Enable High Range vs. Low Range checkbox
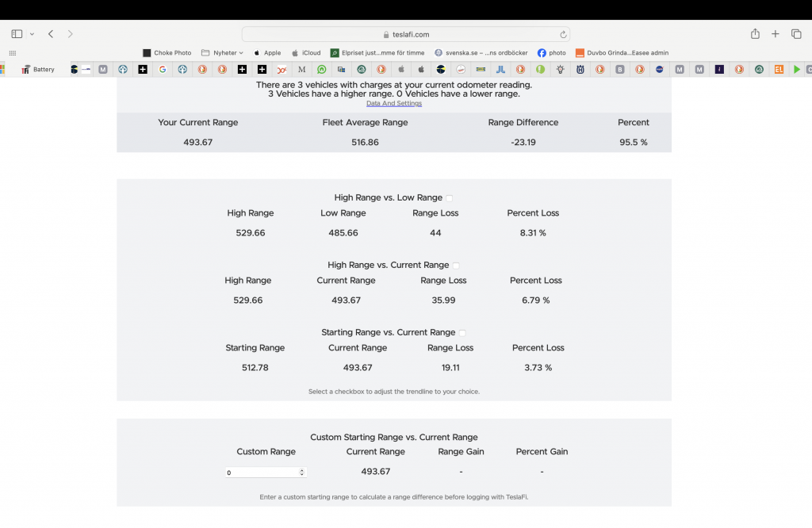 [x=450, y=198]
